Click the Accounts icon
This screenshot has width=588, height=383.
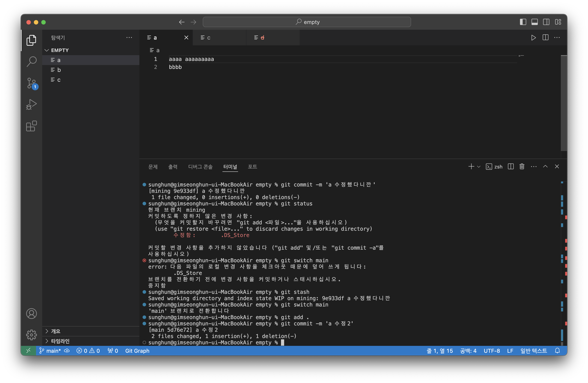31,314
